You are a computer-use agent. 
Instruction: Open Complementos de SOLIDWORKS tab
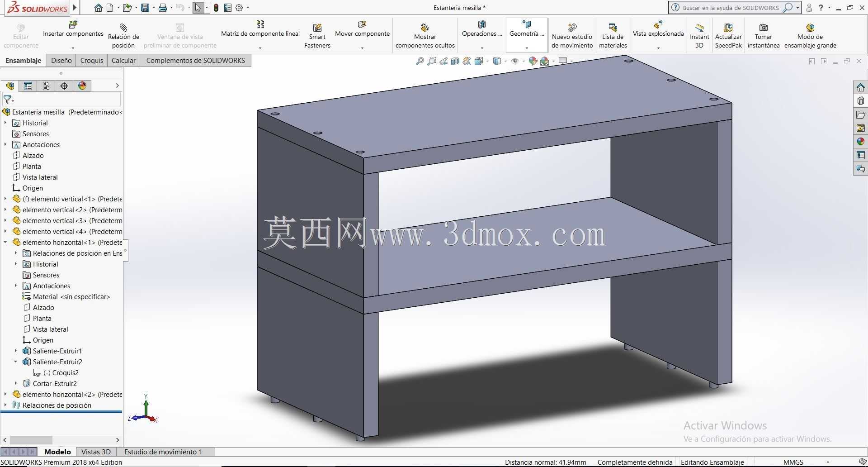(195, 61)
